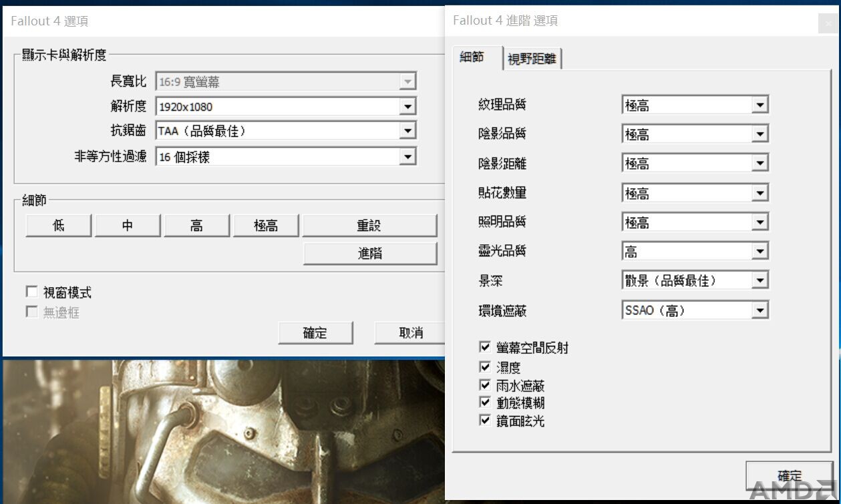Close the Fallout 4 進階 選項 window
The image size is (841, 504).
(828, 23)
